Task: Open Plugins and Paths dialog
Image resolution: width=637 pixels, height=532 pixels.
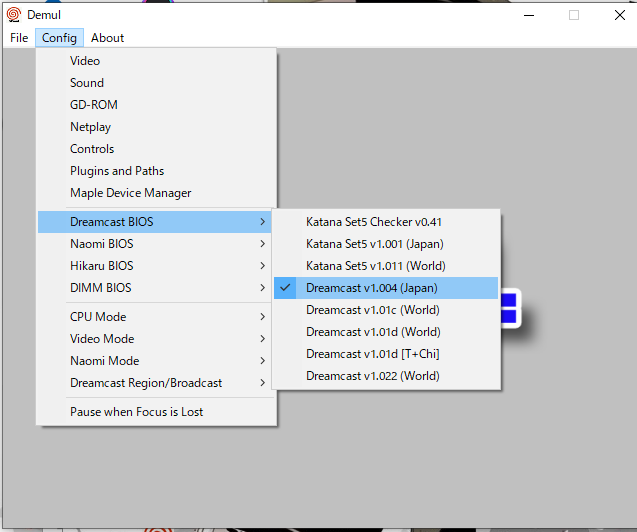Action: click(154, 171)
